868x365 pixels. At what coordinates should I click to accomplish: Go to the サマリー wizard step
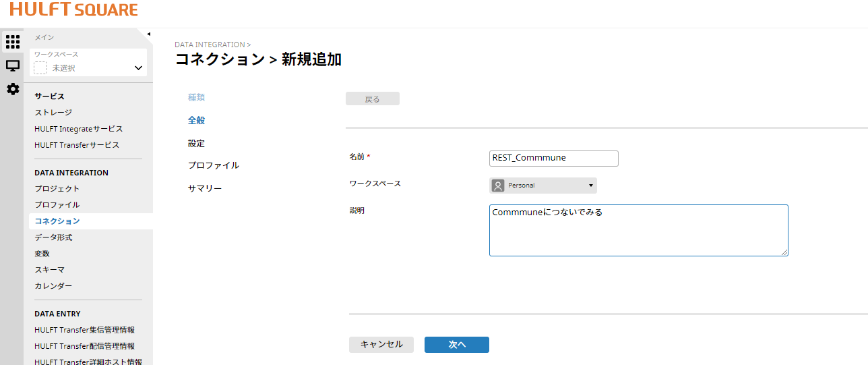tap(205, 188)
